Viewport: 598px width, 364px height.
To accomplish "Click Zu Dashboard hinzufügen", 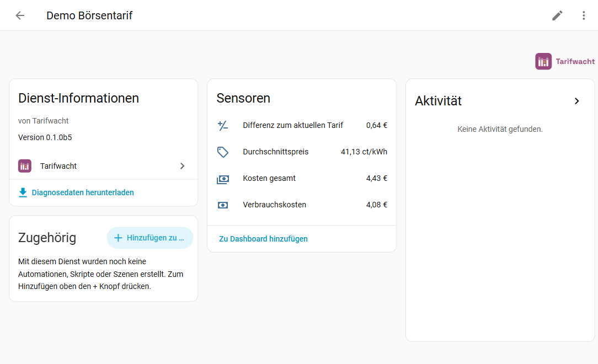I will tap(263, 239).
